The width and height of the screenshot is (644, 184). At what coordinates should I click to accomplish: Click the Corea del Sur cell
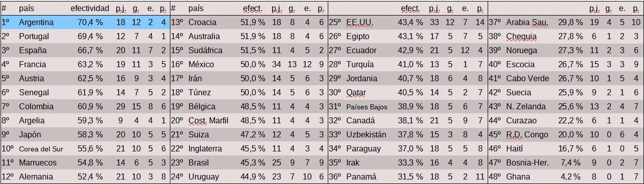click(41, 148)
